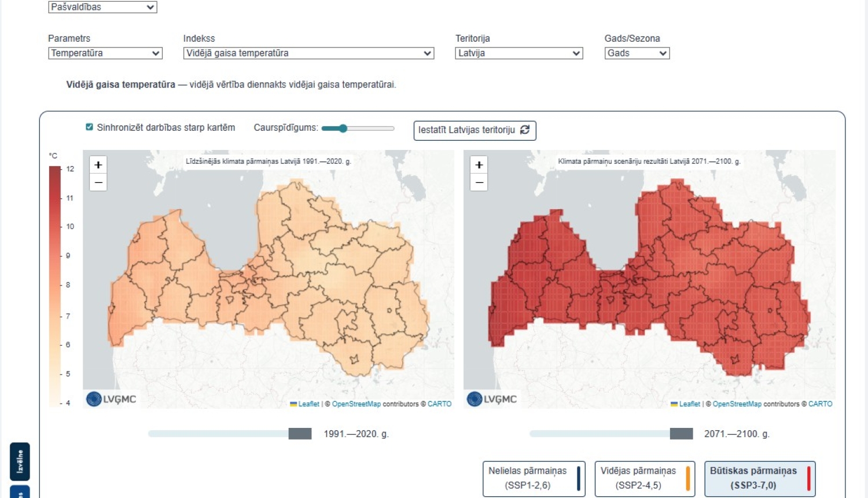Open the Gads/Sezona dropdown
The width and height of the screenshot is (868, 498).
coord(637,53)
